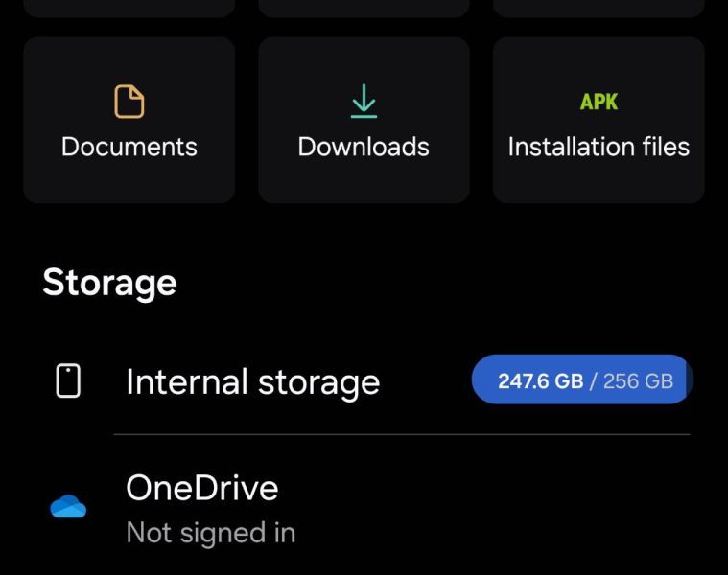
Task: Tap the phone icon beside Internal storage
Action: pos(68,381)
